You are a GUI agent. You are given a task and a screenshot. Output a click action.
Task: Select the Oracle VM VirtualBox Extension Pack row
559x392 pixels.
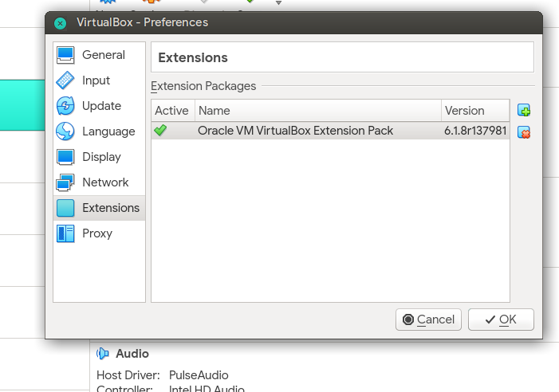click(295, 130)
